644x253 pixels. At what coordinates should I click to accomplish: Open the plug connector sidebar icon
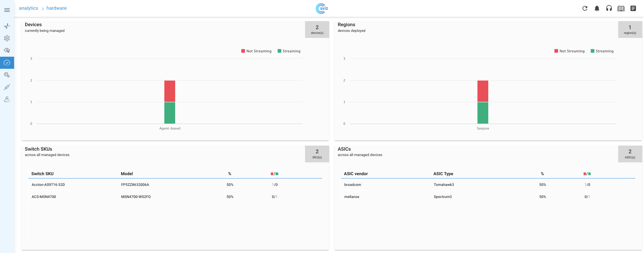point(7,87)
